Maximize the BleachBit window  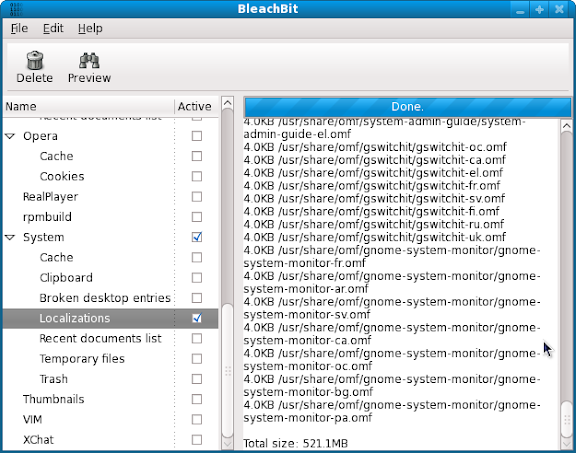539,10
